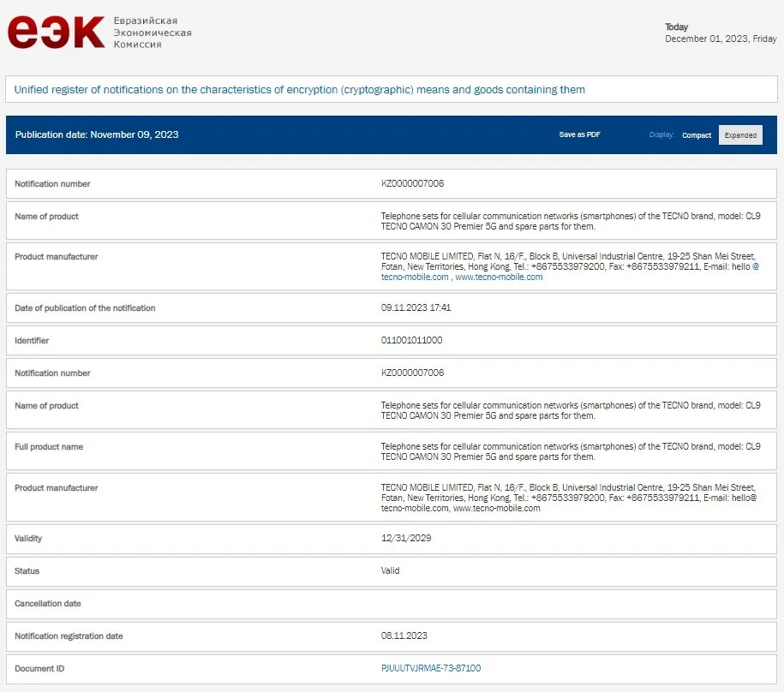Click the Status value Valid
784x692 pixels.
[390, 570]
